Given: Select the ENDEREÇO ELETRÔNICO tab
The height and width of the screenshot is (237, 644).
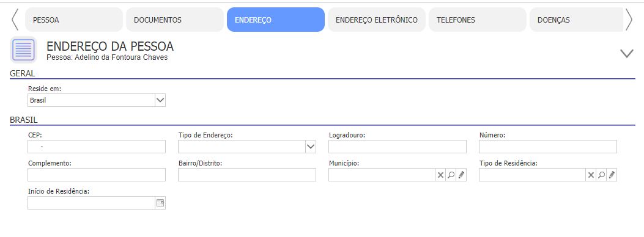Looking at the screenshot, I should tap(377, 20).
